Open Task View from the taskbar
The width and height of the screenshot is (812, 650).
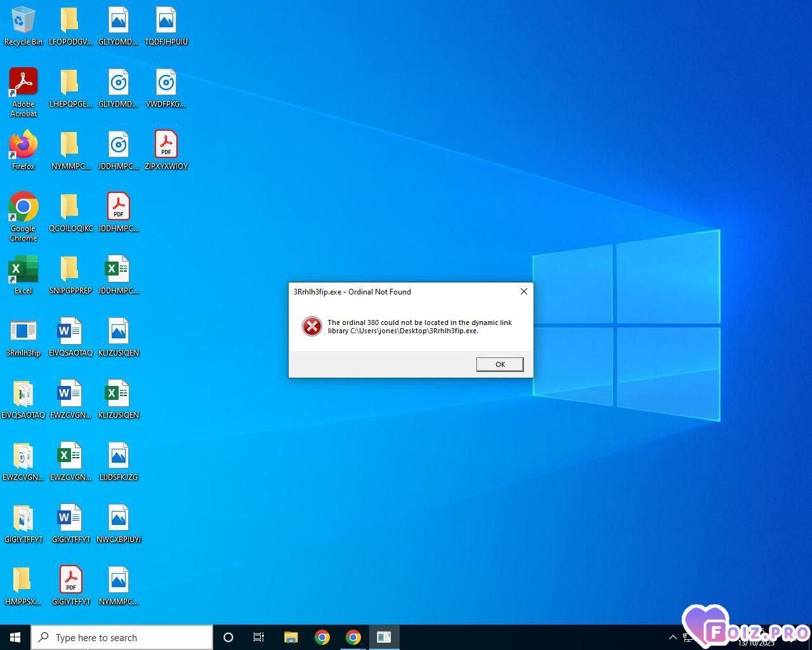(x=259, y=637)
